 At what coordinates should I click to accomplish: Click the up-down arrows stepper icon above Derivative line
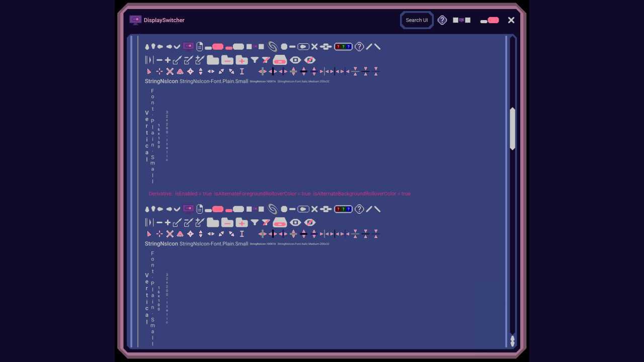click(201, 71)
